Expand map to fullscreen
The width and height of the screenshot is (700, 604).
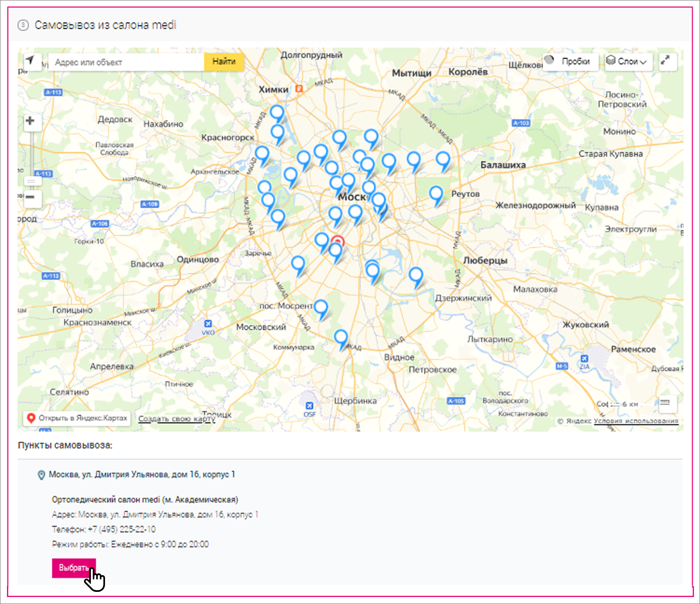click(x=667, y=62)
